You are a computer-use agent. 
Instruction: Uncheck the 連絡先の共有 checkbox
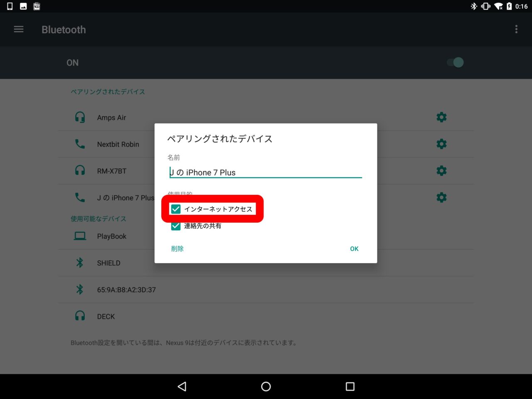tap(176, 226)
